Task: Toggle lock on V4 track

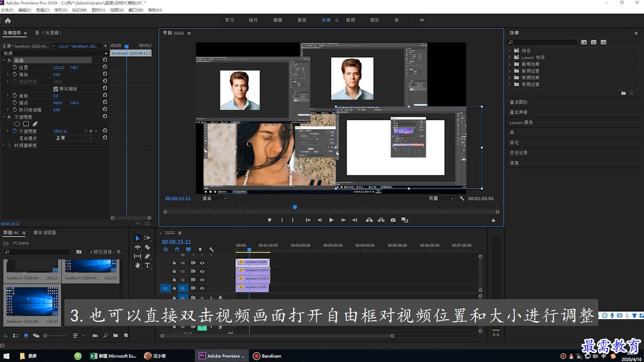Action: pyautogui.click(x=175, y=262)
